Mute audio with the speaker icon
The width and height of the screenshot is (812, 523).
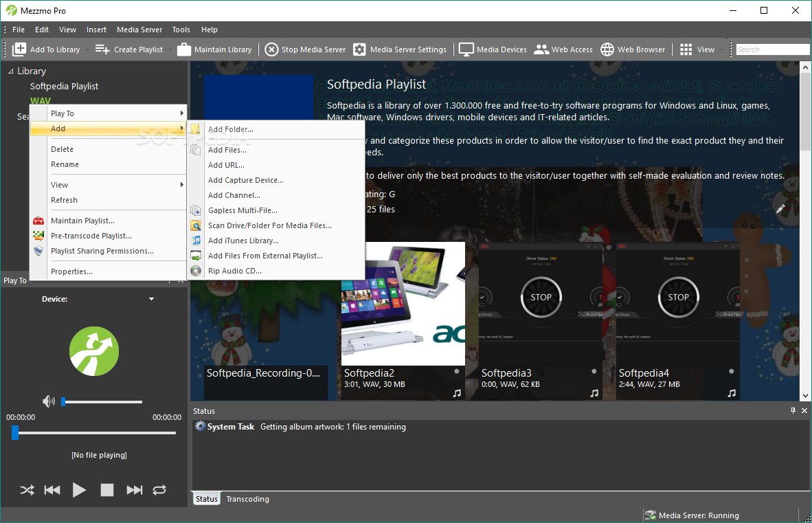point(49,401)
